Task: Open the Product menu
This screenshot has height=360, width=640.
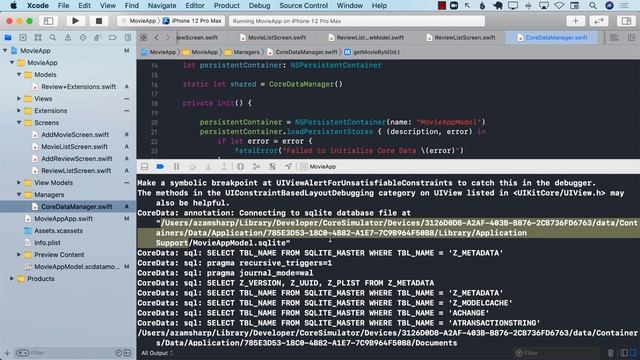Action: [227, 6]
